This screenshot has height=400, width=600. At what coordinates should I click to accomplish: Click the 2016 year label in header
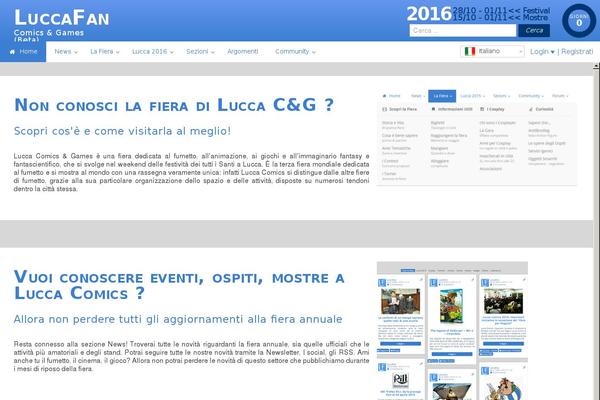[x=429, y=15]
